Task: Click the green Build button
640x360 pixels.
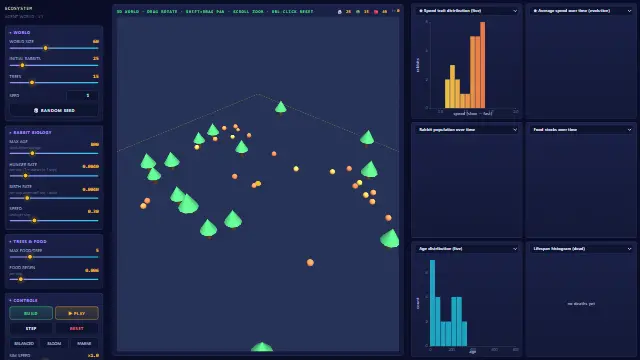Action: [x=31, y=313]
